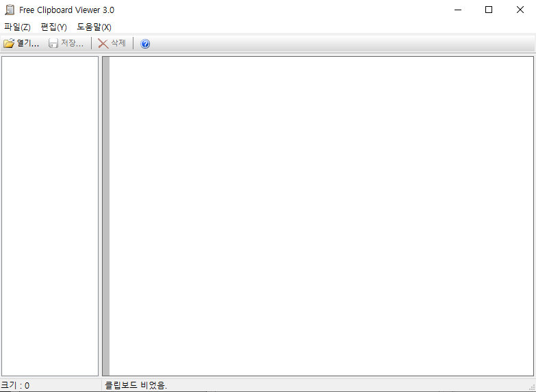Click the 열기... open folder toolbar button

pyautogui.click(x=21, y=43)
